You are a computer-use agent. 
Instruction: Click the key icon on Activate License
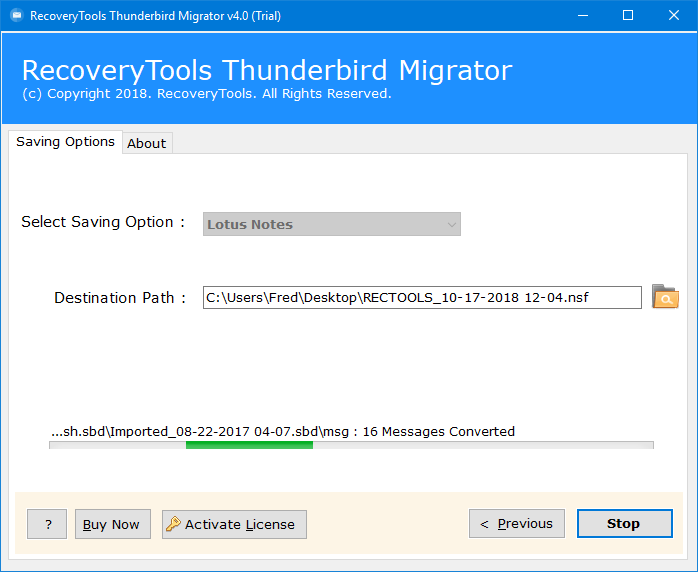173,523
